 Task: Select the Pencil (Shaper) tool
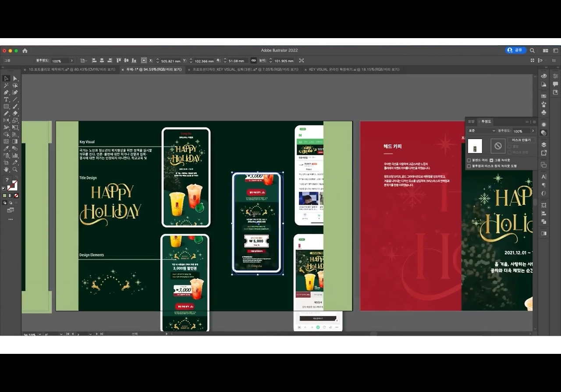tap(6, 114)
